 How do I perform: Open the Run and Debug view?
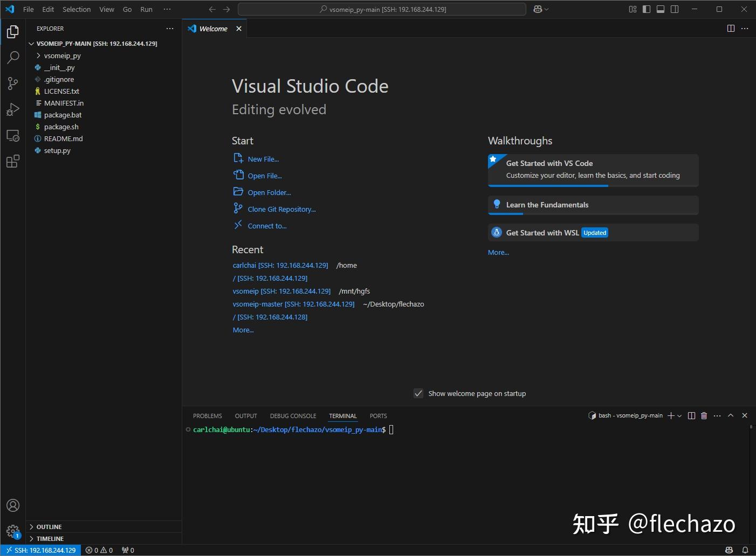tap(13, 109)
